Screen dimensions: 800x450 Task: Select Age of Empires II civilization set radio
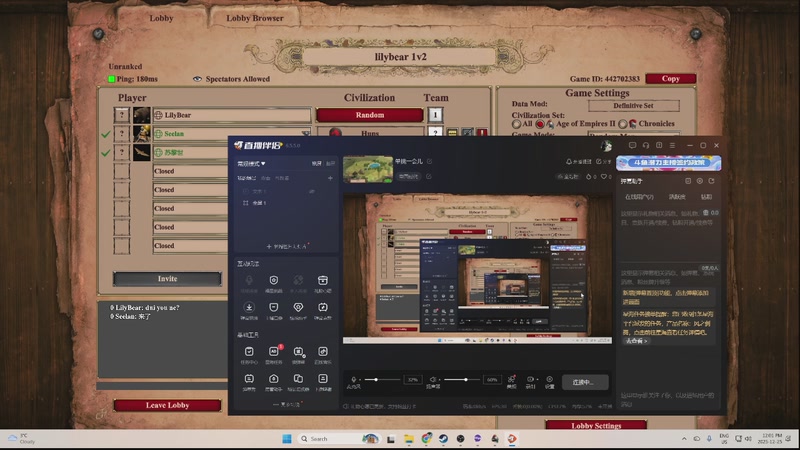pos(539,124)
